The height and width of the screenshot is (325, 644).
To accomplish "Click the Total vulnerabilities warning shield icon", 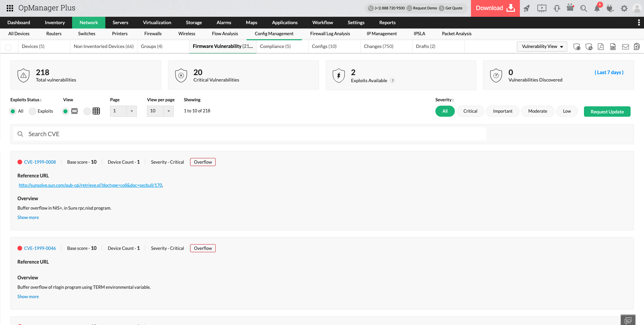I will click(x=23, y=75).
